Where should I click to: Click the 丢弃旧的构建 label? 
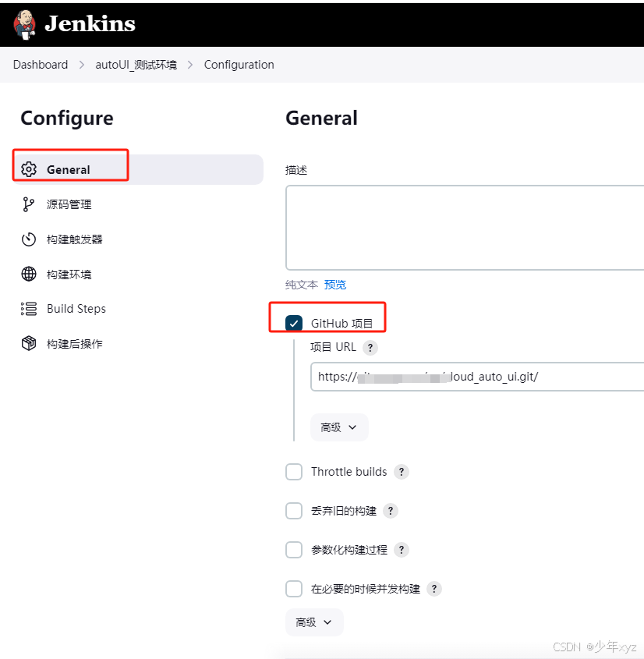click(344, 511)
